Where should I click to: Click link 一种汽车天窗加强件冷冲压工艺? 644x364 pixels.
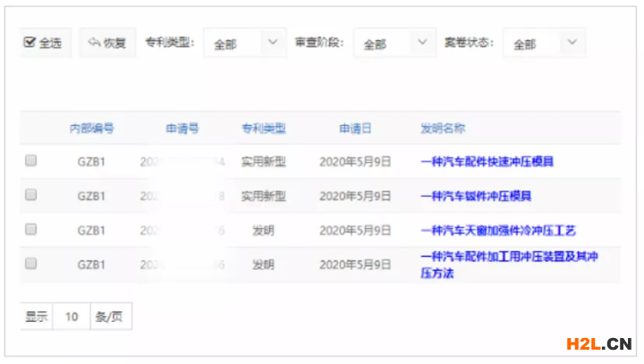click(x=497, y=231)
